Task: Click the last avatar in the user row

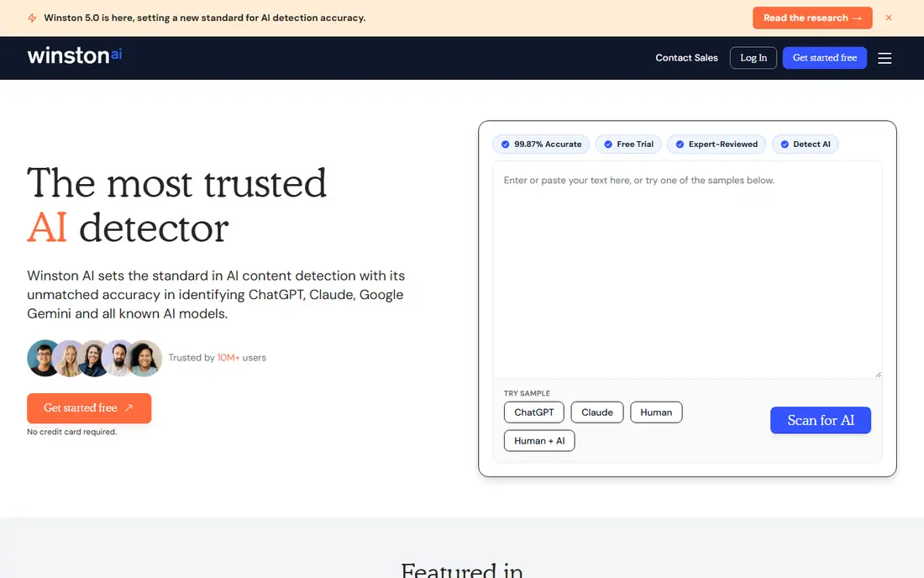Action: coord(145,358)
